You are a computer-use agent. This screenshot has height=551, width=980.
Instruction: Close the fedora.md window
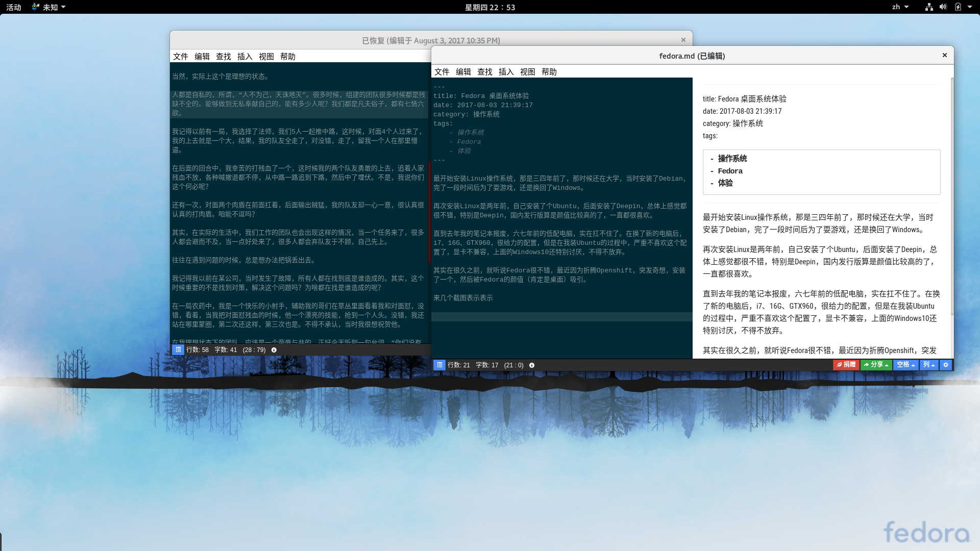945,55
